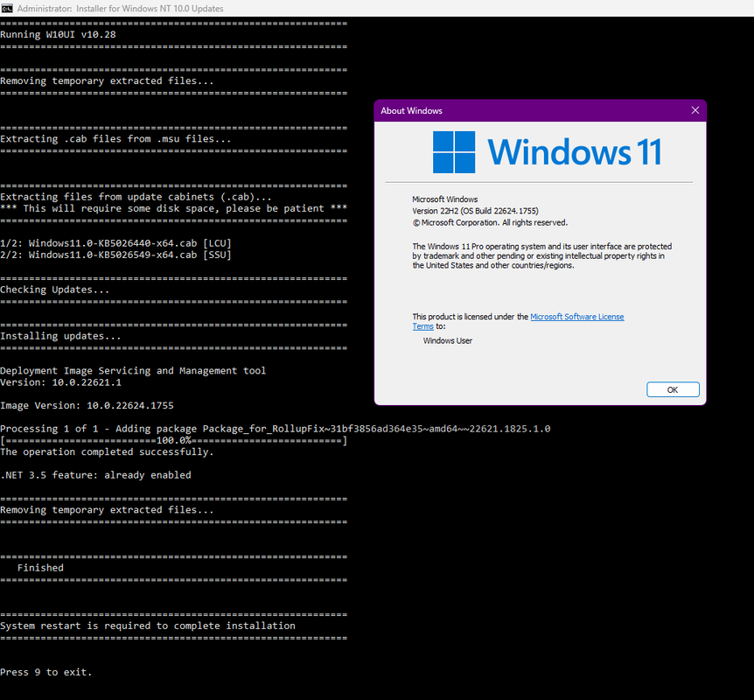Click the 'Processing 1 of 1 - Adding package' line

point(275,429)
